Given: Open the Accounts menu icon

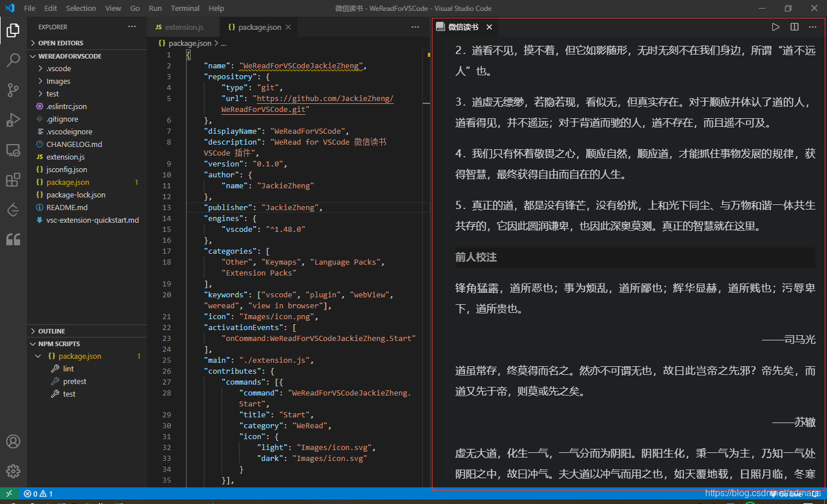Looking at the screenshot, I should [13, 441].
